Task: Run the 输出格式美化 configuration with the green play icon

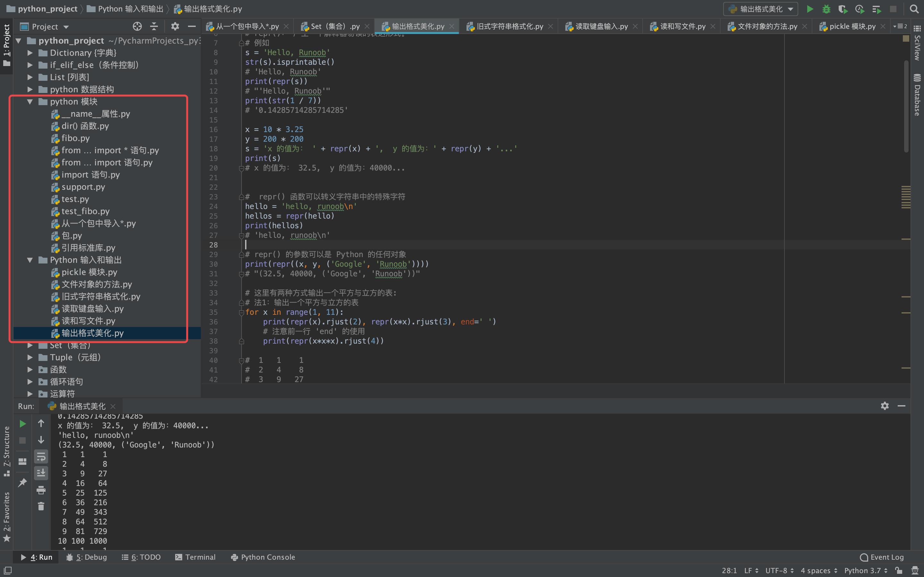Action: pyautogui.click(x=810, y=9)
